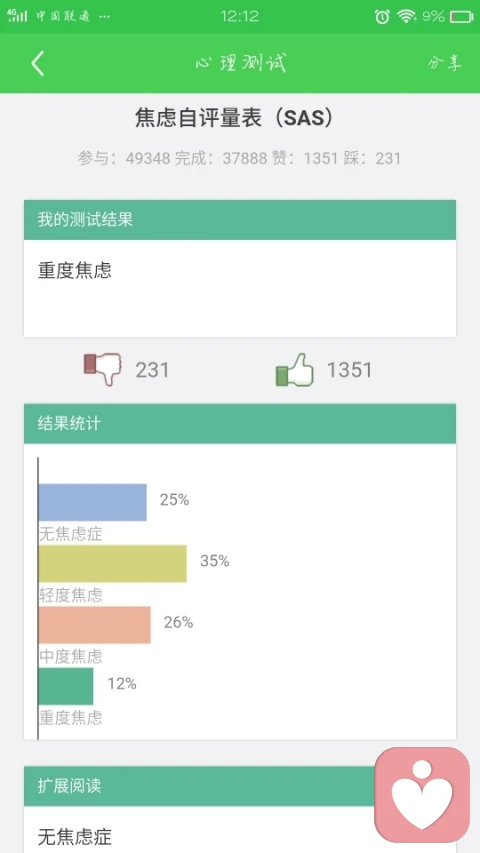Select the 我的测试结果 section header
Image resolution: width=480 pixels, height=853 pixels.
pyautogui.click(x=240, y=220)
